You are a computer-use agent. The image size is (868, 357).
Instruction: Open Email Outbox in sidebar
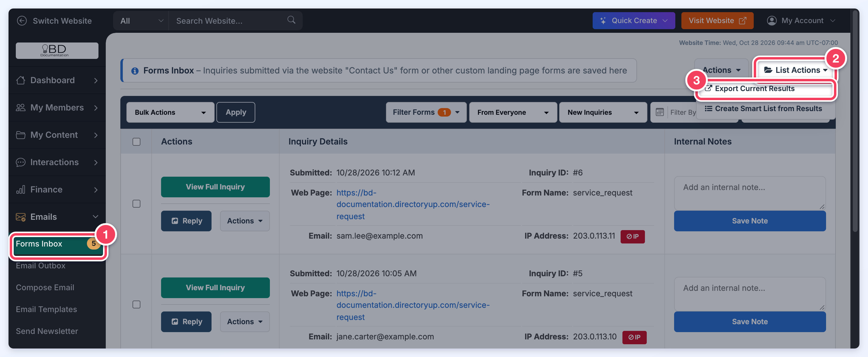click(40, 266)
